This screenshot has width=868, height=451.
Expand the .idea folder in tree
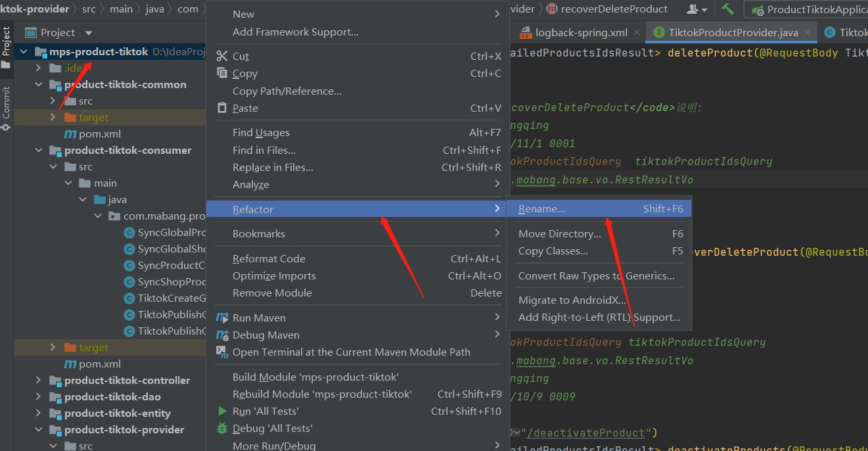[x=39, y=68]
